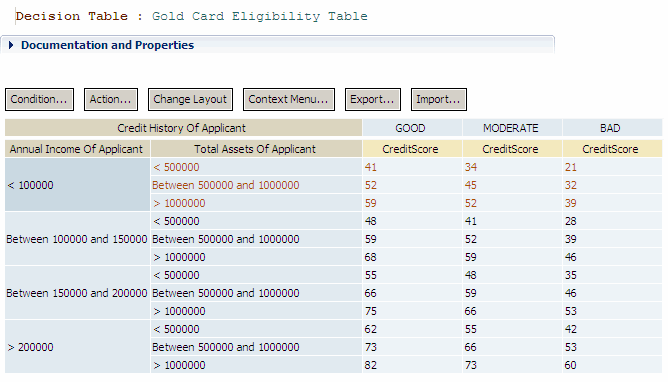Click '> 1000000' in Between 100000 and 150000 group

tap(256, 257)
